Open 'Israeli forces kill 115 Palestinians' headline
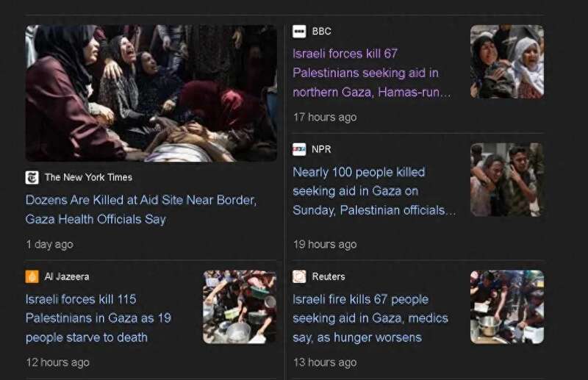This screenshot has width=588, height=380. pyautogui.click(x=98, y=318)
